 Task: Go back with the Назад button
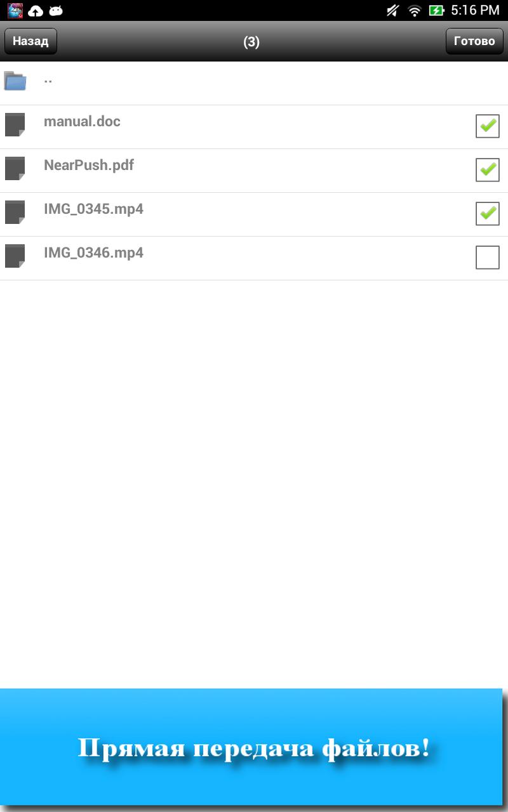(30, 41)
